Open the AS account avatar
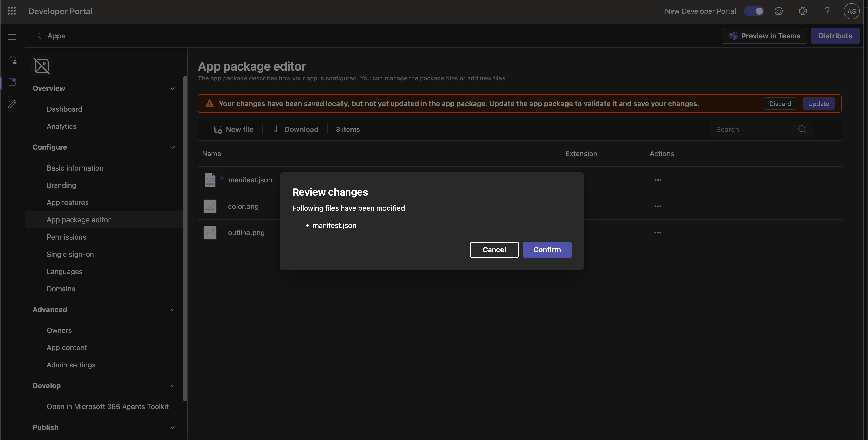 point(852,11)
